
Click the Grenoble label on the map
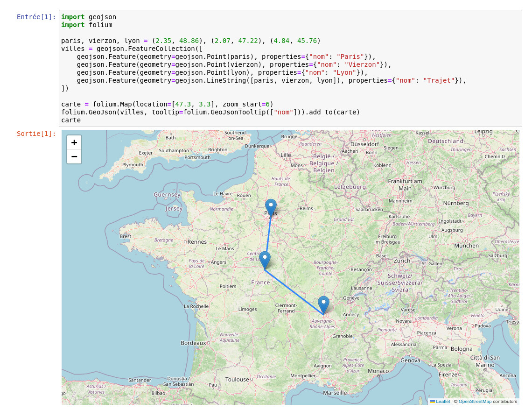(x=343, y=336)
